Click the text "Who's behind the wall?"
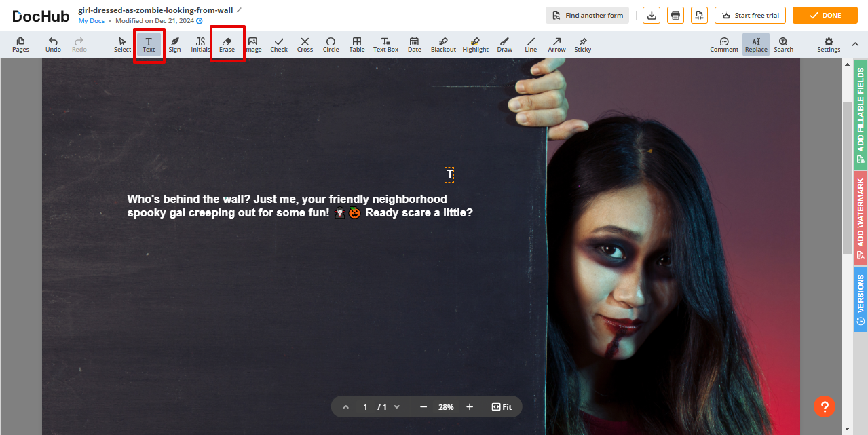Viewport: 868px width, 435px height. [188, 199]
